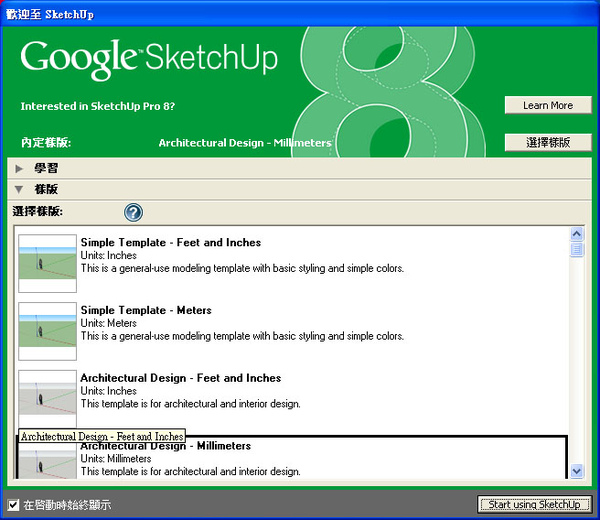Click 'Architectural Design - Feet and Inches' title text
Screen dimensions: 600x520
coord(181,378)
